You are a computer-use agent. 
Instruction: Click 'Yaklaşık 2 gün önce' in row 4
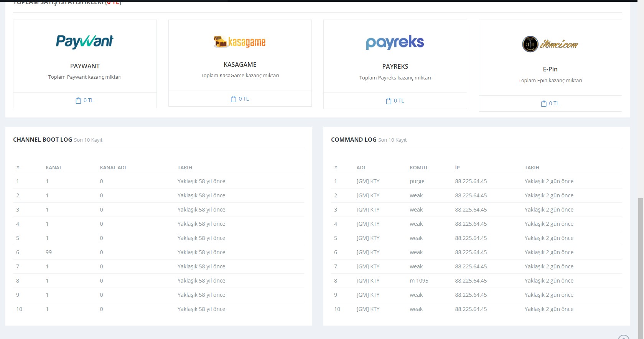(549, 224)
